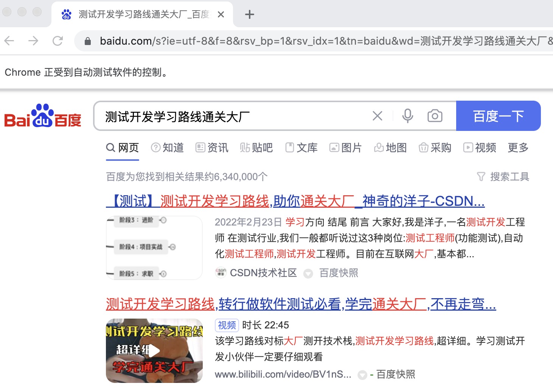Switch to the 知道 tab
Screen dimensions: 553x392
[x=167, y=148]
